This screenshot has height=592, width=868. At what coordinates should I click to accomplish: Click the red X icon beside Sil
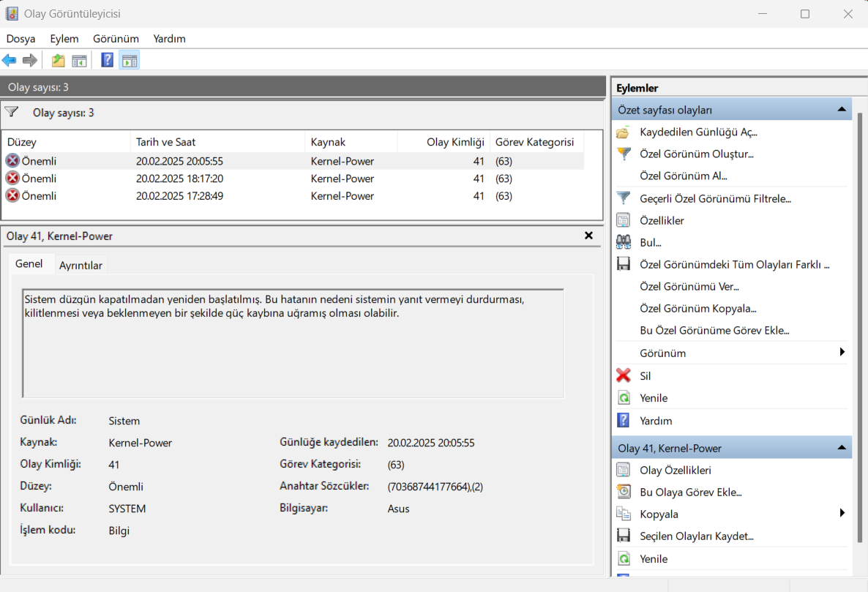[x=624, y=375]
